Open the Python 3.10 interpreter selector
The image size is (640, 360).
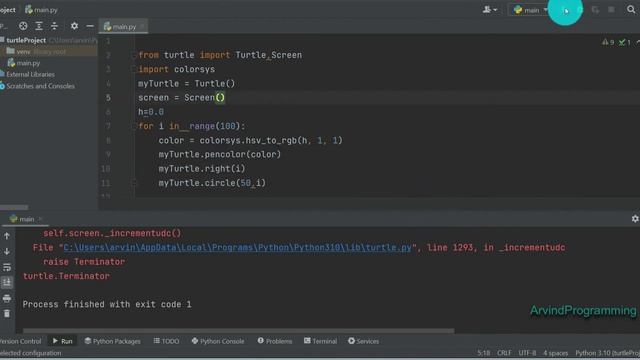tap(607, 353)
